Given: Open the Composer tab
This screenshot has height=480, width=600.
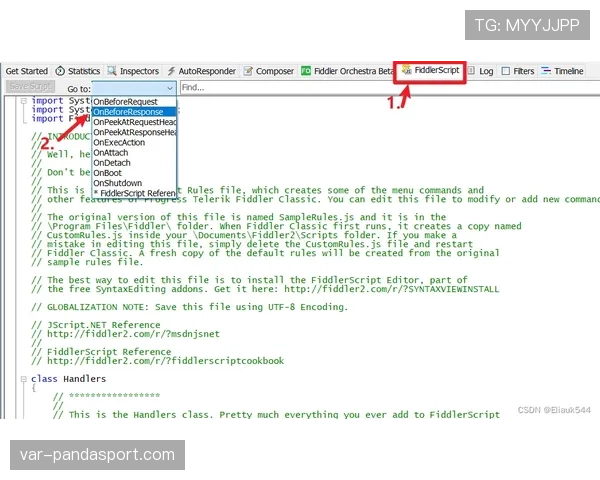Looking at the screenshot, I should pyautogui.click(x=269, y=71).
